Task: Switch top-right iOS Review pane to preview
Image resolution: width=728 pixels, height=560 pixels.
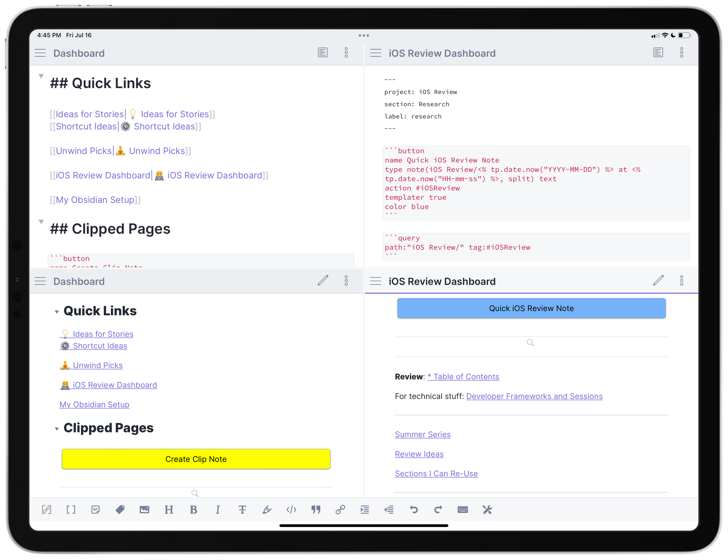Action: point(658,53)
